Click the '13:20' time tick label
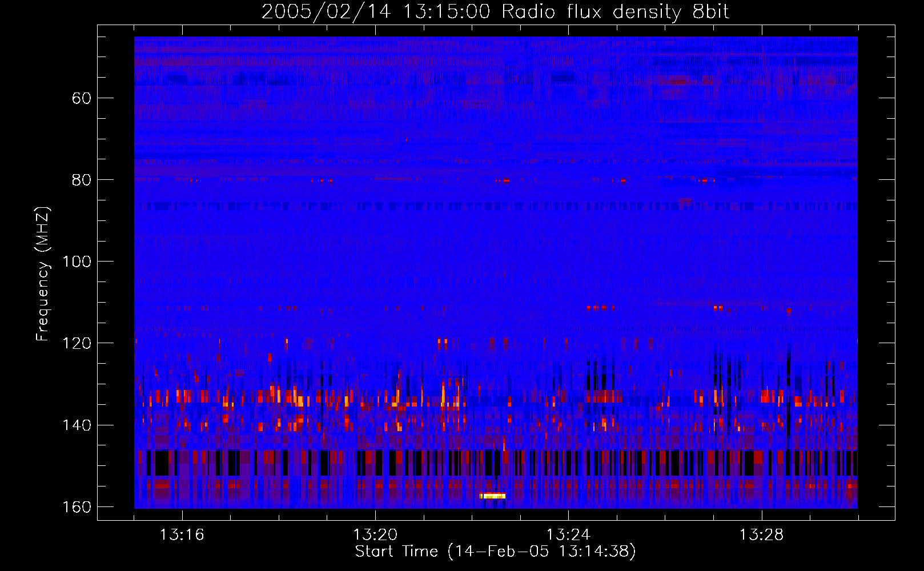 pos(375,535)
